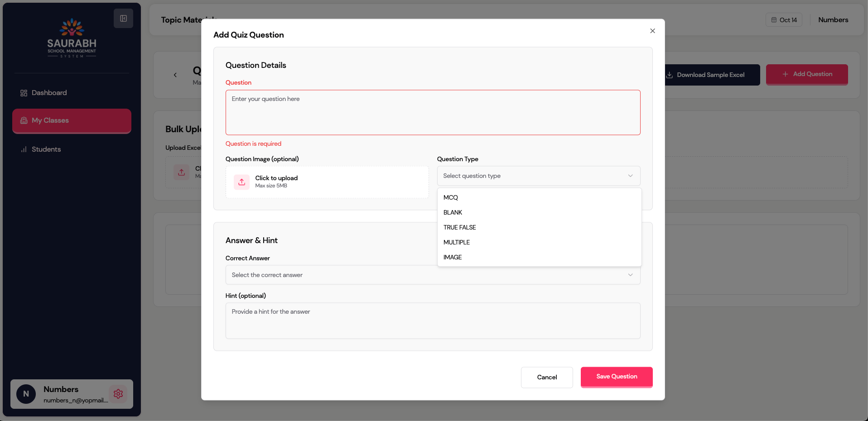The width and height of the screenshot is (868, 421).
Task: Choose the BLANK question type option
Action: point(453,212)
